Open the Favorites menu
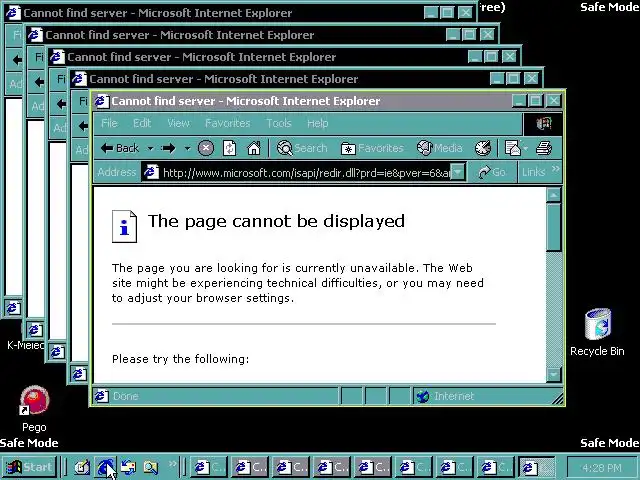 coord(227,123)
